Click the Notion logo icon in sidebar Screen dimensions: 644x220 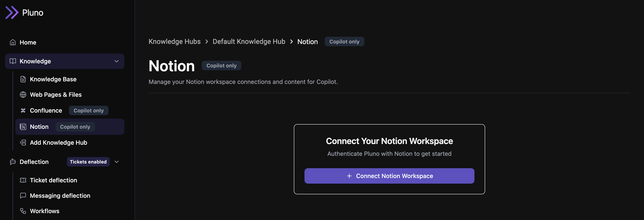pos(23,127)
